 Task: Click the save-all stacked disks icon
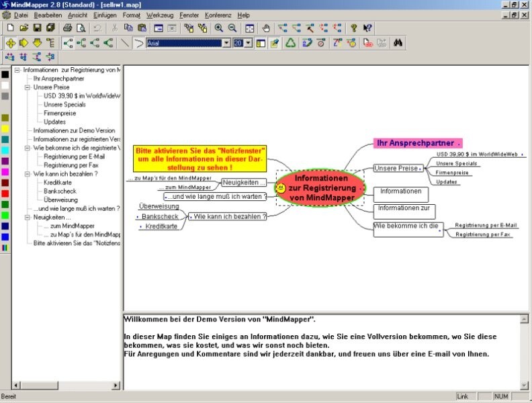50,28
